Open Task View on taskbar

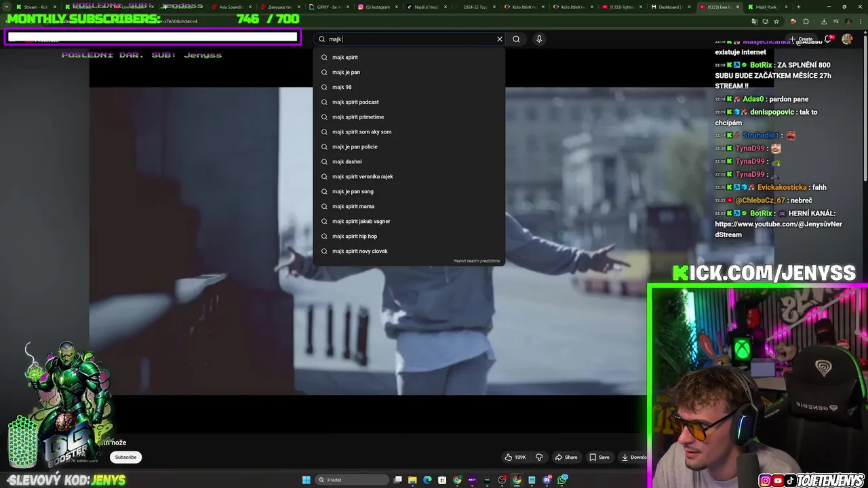[x=398, y=480]
